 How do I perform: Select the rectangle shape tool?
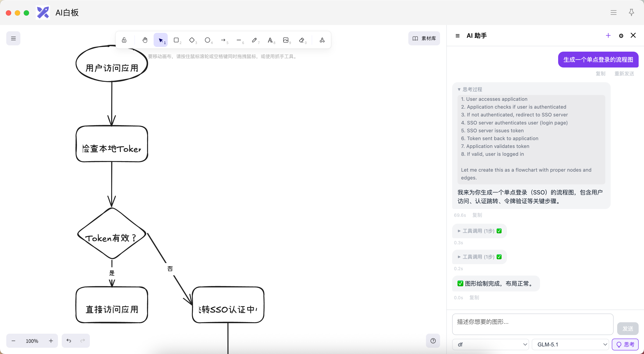[176, 40]
